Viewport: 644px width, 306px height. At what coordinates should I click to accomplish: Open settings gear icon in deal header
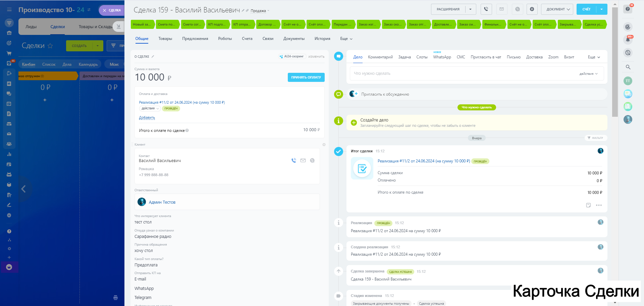[x=532, y=9]
